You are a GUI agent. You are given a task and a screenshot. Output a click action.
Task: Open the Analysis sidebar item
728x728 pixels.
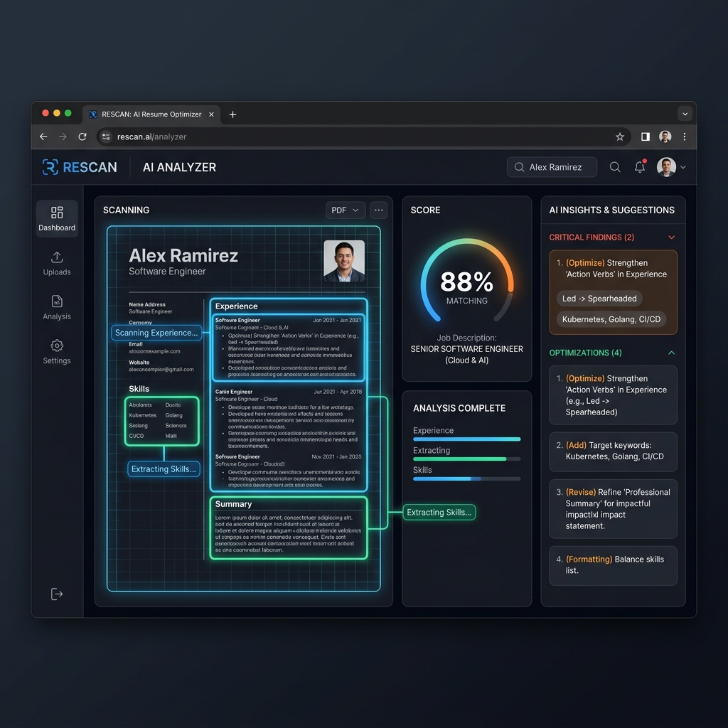coord(57,307)
